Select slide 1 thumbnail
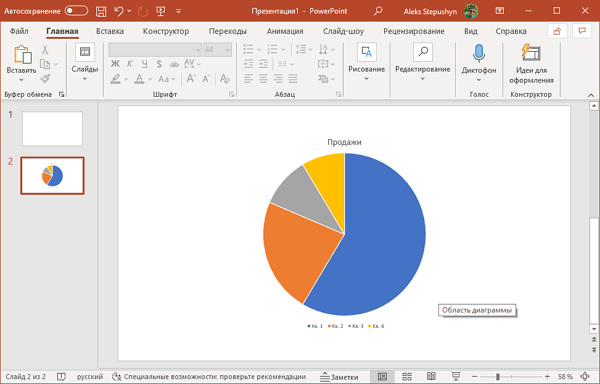This screenshot has height=384, width=600. pyautogui.click(x=52, y=129)
